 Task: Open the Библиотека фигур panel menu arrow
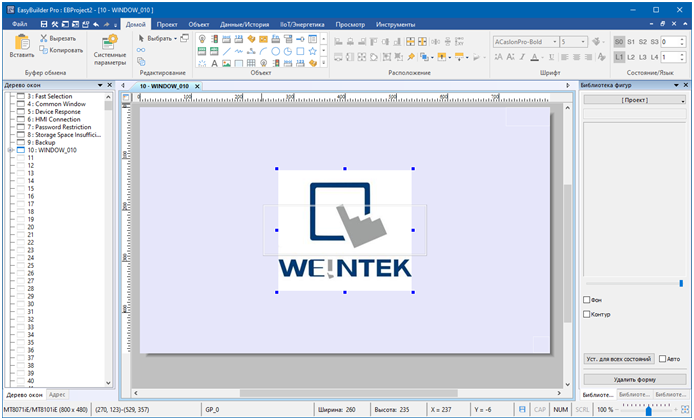[676, 85]
